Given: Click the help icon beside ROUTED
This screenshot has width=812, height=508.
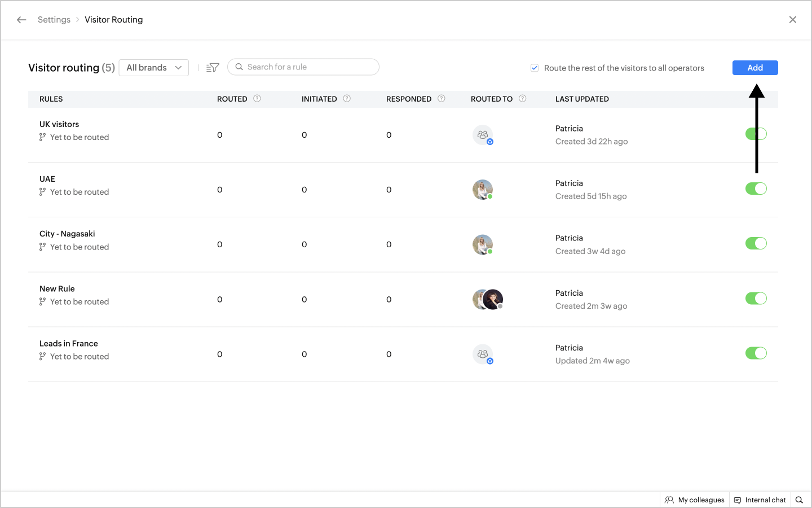Looking at the screenshot, I should (x=257, y=99).
